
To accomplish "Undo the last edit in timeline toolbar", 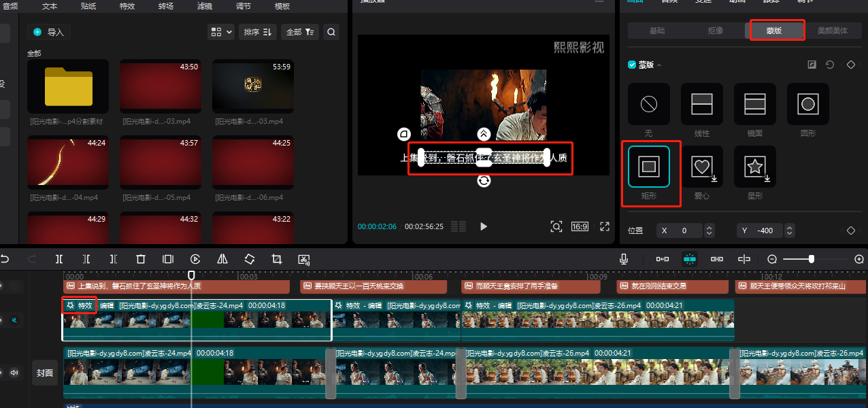I will tap(5, 259).
